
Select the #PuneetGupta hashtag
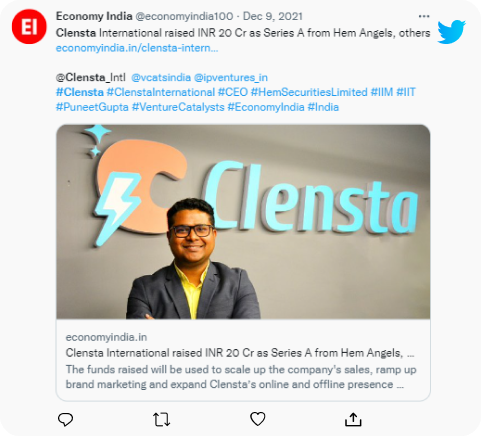pyautogui.click(x=92, y=107)
